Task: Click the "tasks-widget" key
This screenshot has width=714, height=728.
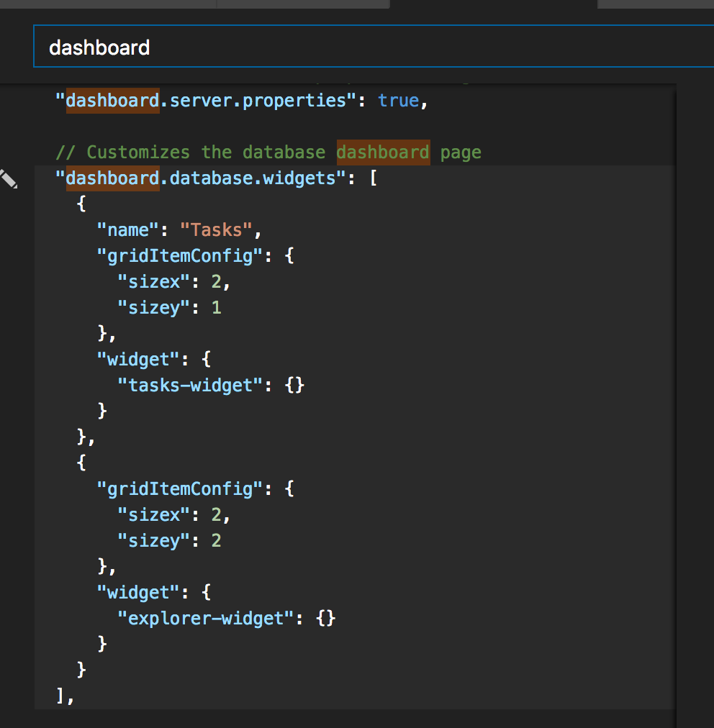Action: pos(191,386)
